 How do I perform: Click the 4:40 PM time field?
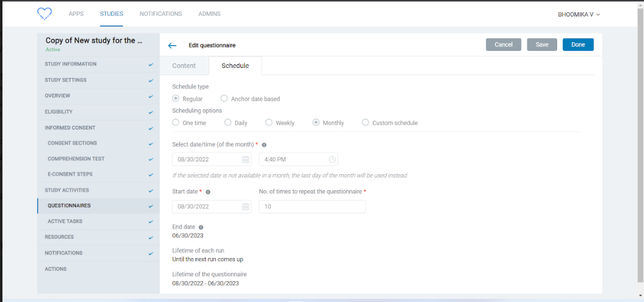(298, 160)
